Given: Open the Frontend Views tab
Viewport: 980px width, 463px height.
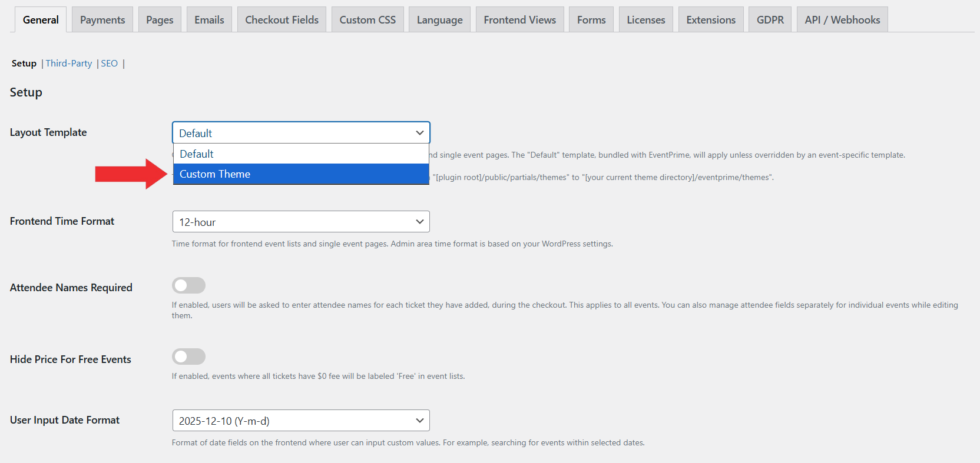Looking at the screenshot, I should (x=519, y=20).
